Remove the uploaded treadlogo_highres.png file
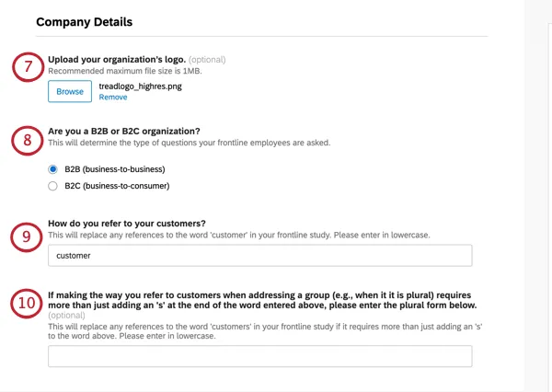The width and height of the screenshot is (552, 392). pyautogui.click(x=113, y=97)
